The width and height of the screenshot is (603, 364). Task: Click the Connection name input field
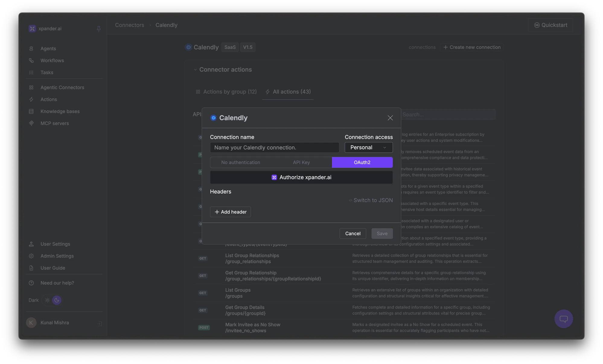tap(274, 147)
